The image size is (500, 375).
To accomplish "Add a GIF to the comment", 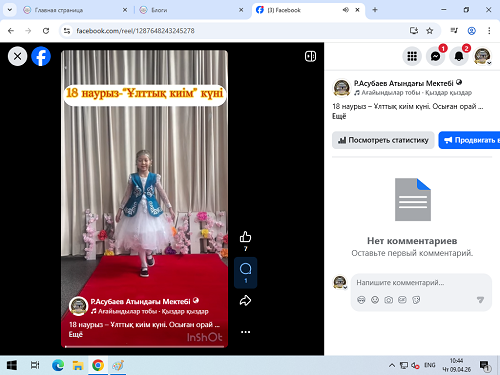I will [x=402, y=300].
